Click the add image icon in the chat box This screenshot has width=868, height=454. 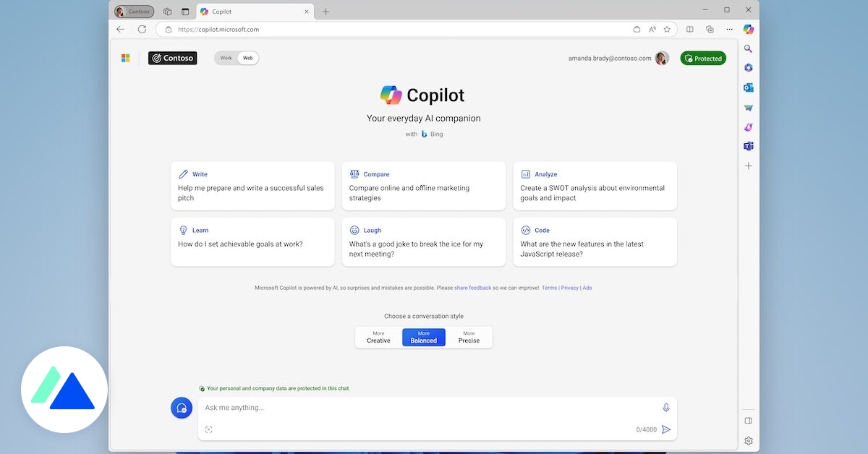(x=209, y=429)
